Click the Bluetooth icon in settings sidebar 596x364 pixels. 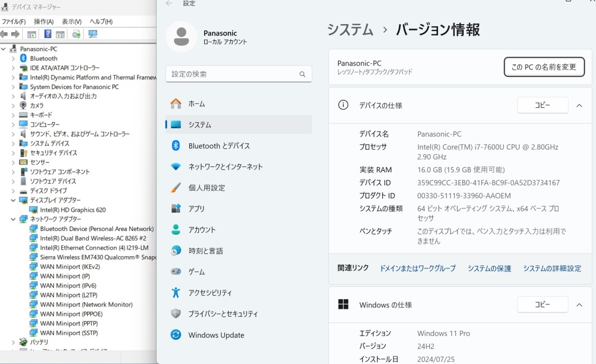[176, 145]
